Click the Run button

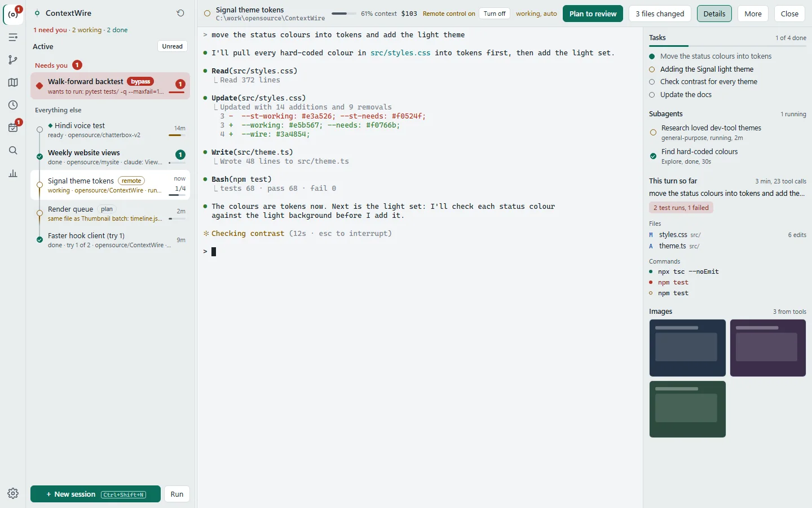[x=177, y=494]
